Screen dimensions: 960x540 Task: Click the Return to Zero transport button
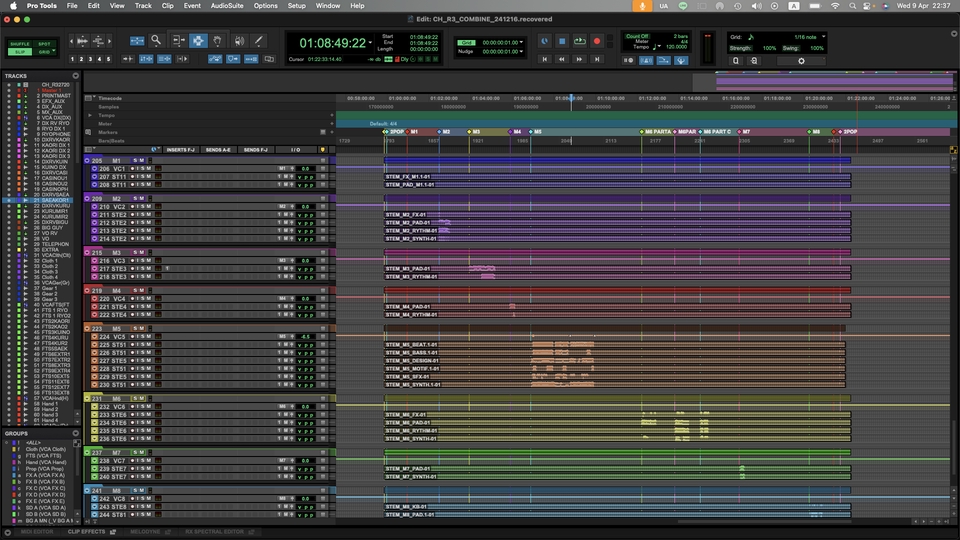[x=544, y=59]
